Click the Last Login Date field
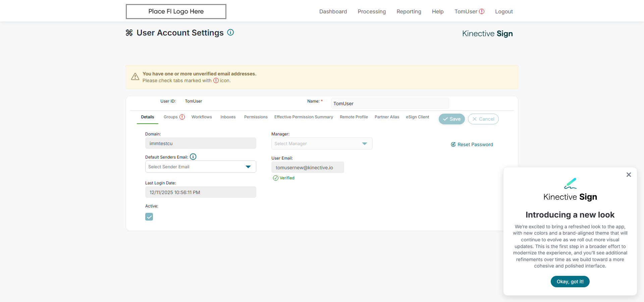This screenshot has height=302, width=644. [x=201, y=192]
